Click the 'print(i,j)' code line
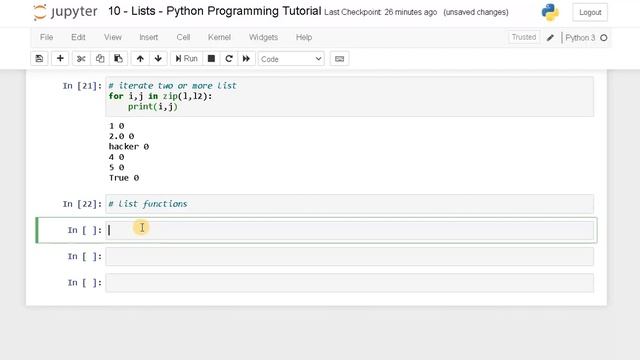 coord(153,107)
